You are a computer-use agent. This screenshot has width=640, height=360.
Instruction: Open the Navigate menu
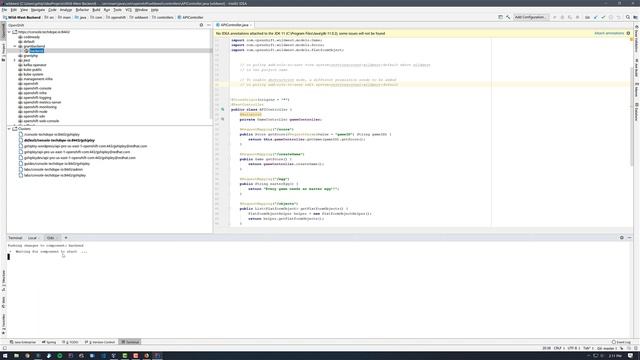tap(38, 10)
